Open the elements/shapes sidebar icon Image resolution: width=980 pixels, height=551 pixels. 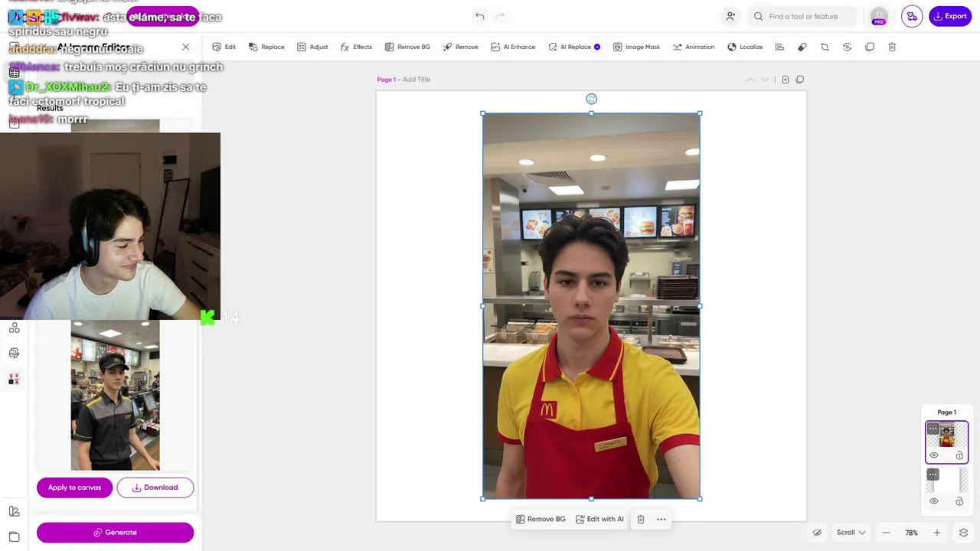[14, 328]
